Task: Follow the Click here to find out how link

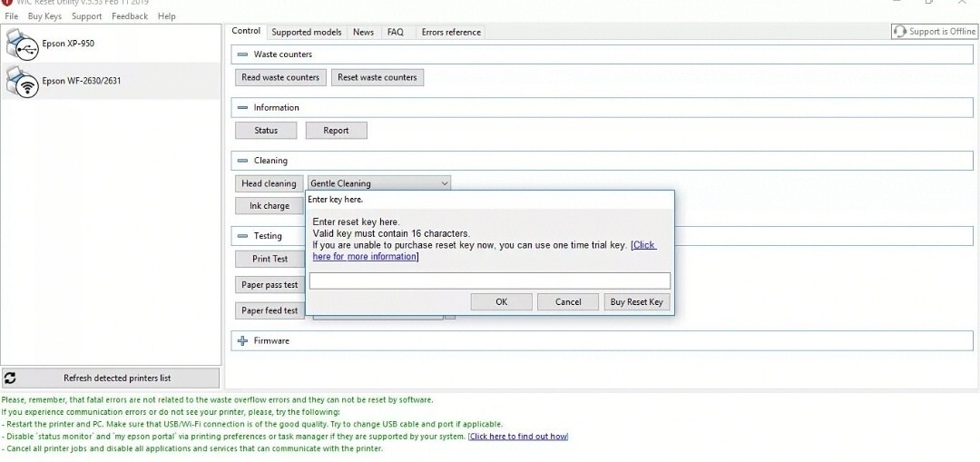Action: click(x=518, y=437)
